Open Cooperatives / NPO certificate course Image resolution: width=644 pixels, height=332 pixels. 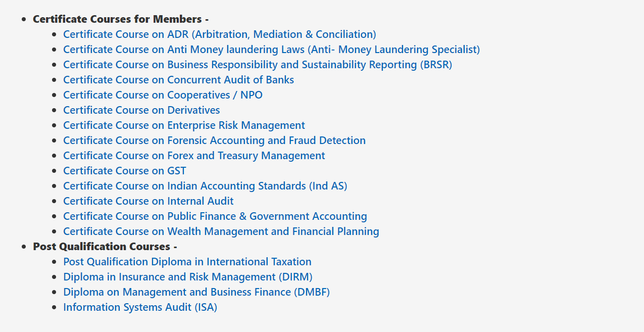[x=163, y=95]
